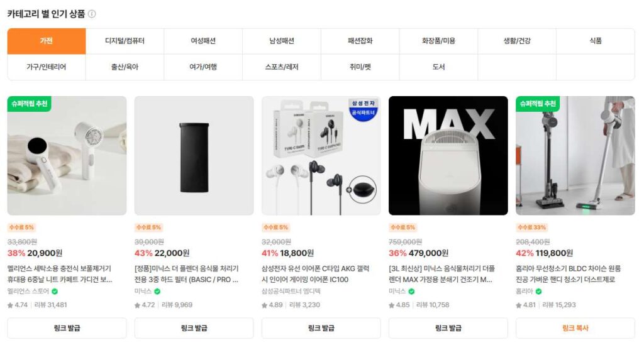Select the 스포츠/레저 category tab
The width and height of the screenshot is (644, 350).
pos(282,67)
